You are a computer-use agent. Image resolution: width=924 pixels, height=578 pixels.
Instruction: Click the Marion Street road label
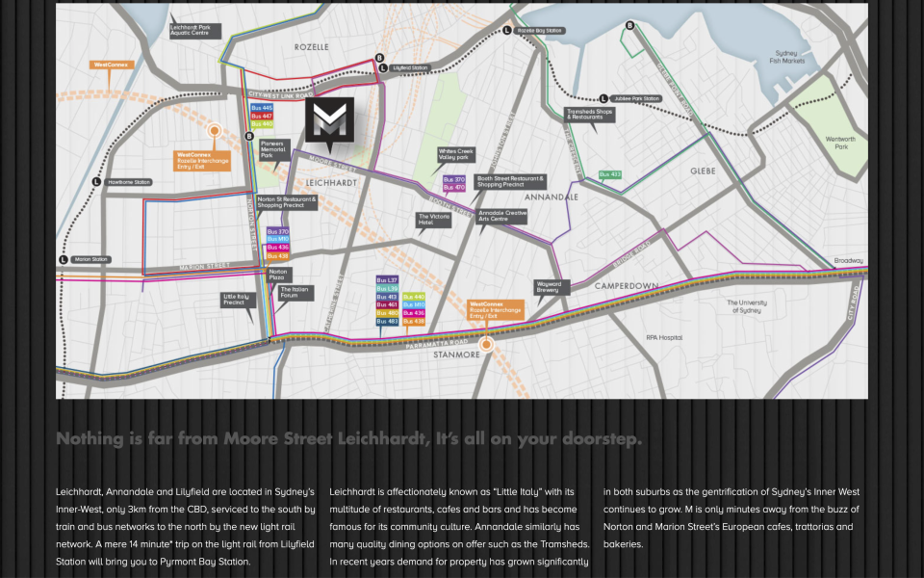(204, 267)
